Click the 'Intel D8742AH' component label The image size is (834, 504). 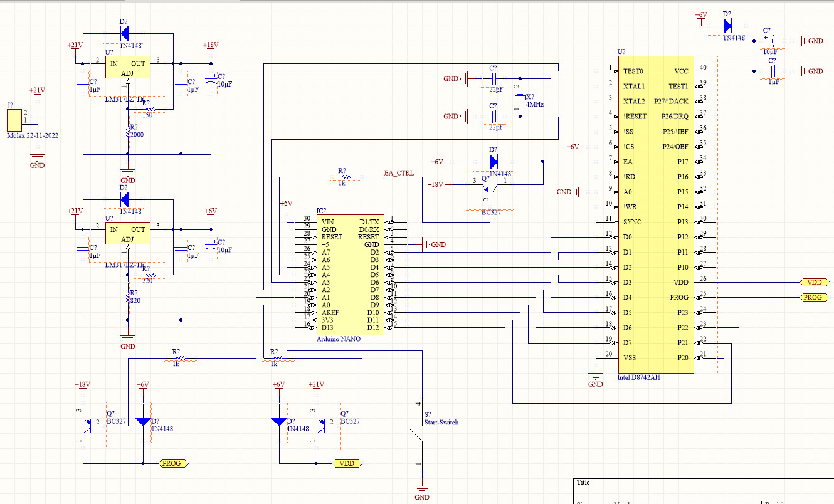coord(639,377)
